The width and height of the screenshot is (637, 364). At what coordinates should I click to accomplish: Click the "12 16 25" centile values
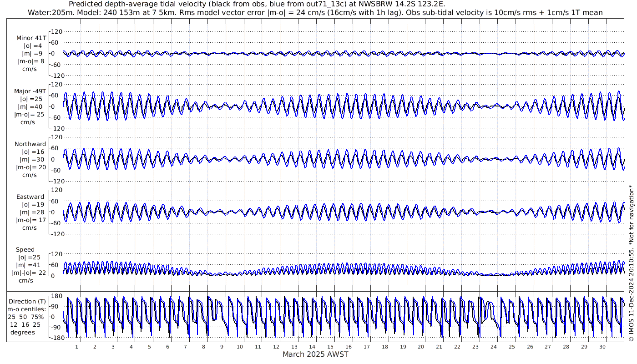pos(25,324)
